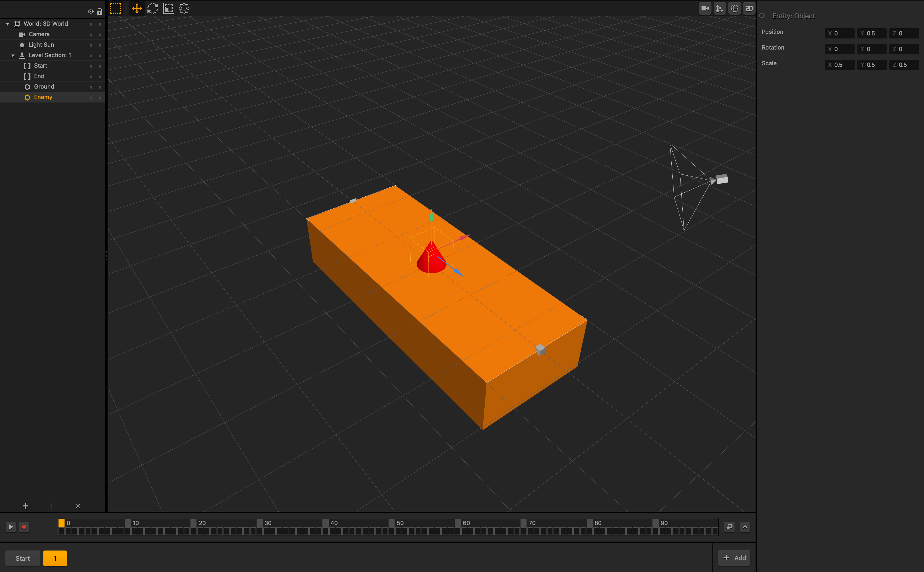Select level section tab 1
Viewport: 924px width, 572px height.
(x=55, y=558)
